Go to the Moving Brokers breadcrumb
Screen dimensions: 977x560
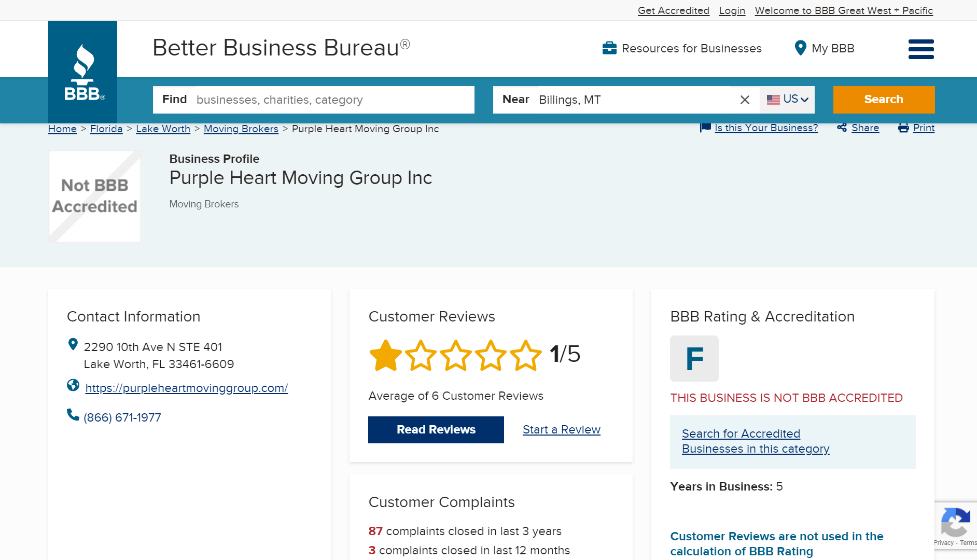(241, 129)
